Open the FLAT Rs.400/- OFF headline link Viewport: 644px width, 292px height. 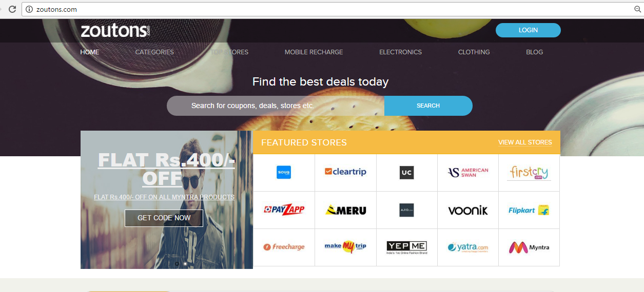click(166, 169)
